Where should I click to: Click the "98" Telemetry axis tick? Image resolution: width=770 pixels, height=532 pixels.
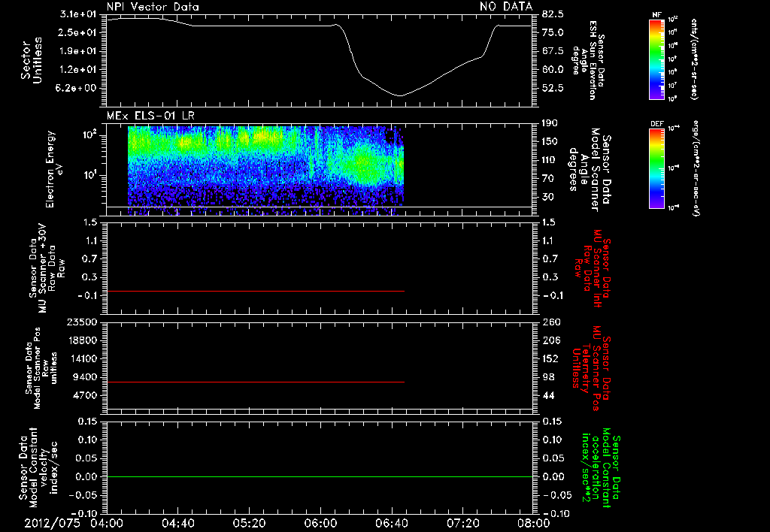(x=548, y=377)
